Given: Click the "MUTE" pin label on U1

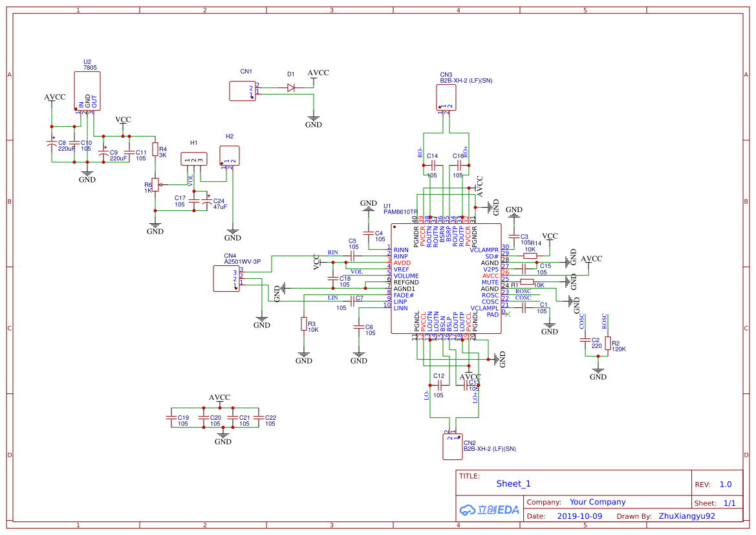Looking at the screenshot, I should 490,282.
